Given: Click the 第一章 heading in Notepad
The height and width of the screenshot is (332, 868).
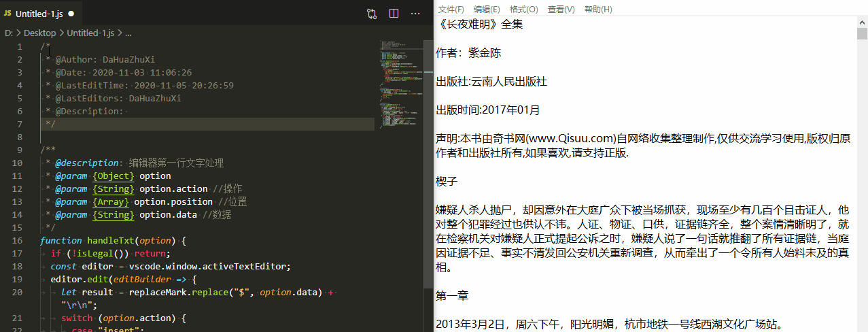Looking at the screenshot, I should click(x=452, y=295).
